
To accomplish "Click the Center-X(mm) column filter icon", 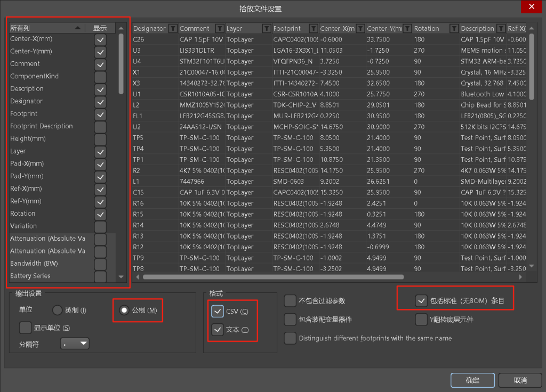I will click(x=360, y=28).
